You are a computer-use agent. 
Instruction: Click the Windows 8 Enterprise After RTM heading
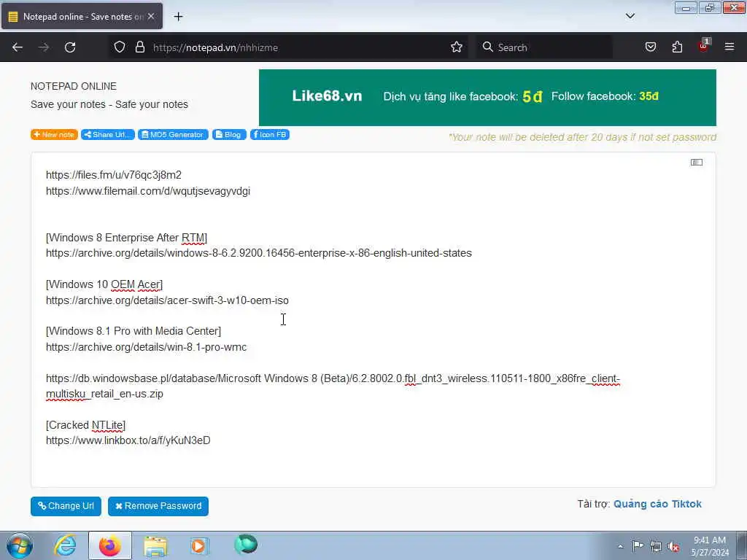127,238
